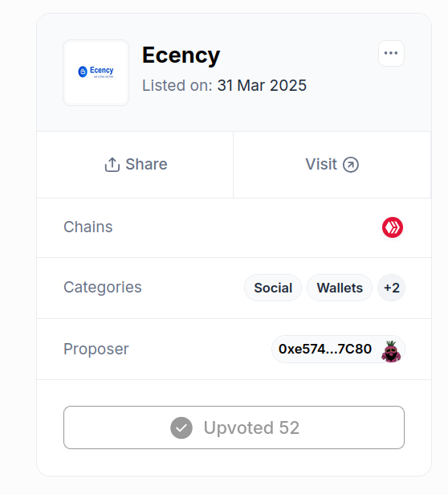
Task: Click the 31 Mar 2025 date
Action: tap(262, 85)
